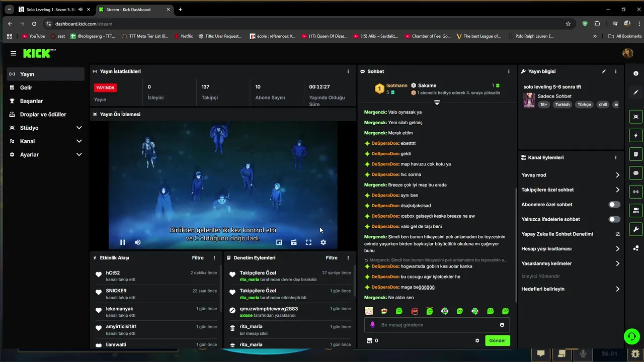The height and width of the screenshot is (362, 644).
Task: Make preview player fullscreen
Action: [x=308, y=242]
